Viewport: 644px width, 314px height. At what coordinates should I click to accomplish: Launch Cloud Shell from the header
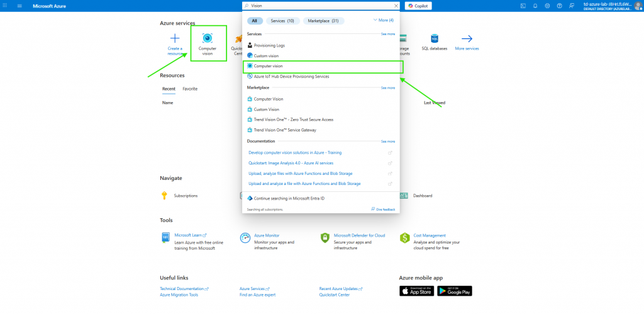click(523, 6)
